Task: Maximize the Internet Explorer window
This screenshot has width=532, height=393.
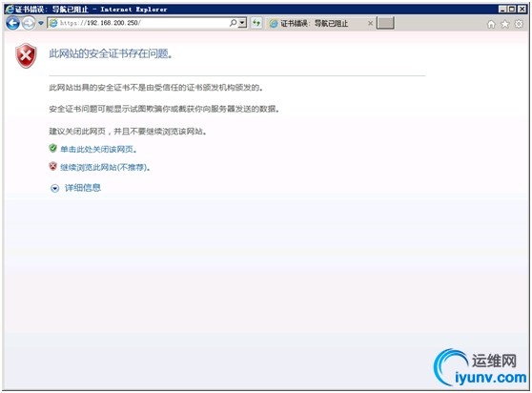Action: pyautogui.click(x=512, y=10)
